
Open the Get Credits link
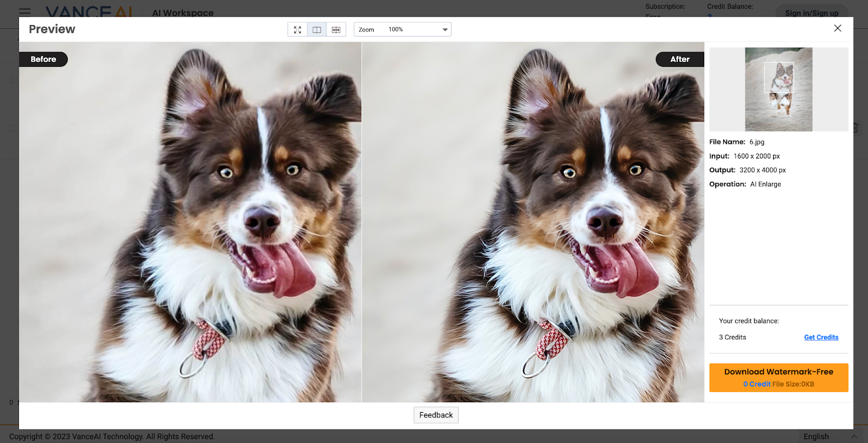tap(821, 337)
